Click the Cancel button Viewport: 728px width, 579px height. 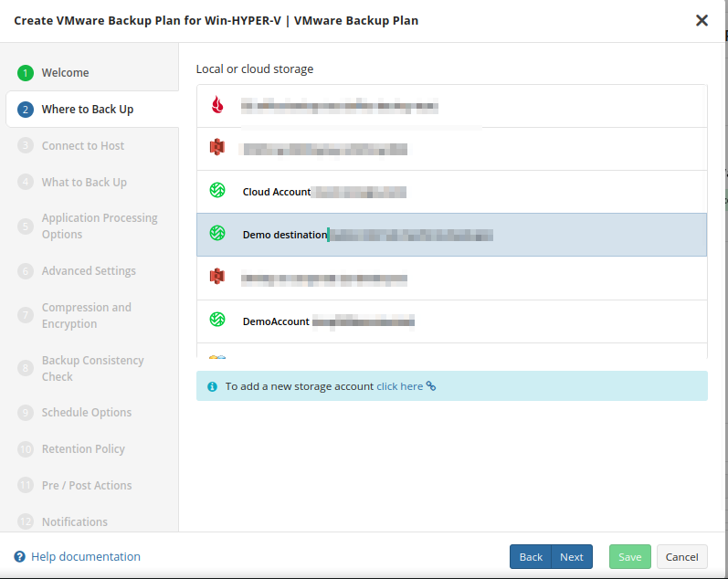point(681,557)
